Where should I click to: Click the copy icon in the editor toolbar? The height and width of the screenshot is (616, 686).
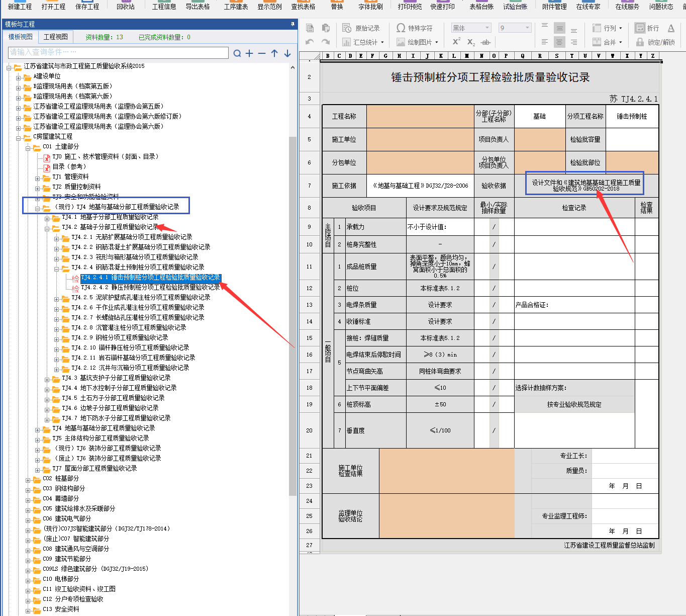(x=310, y=28)
